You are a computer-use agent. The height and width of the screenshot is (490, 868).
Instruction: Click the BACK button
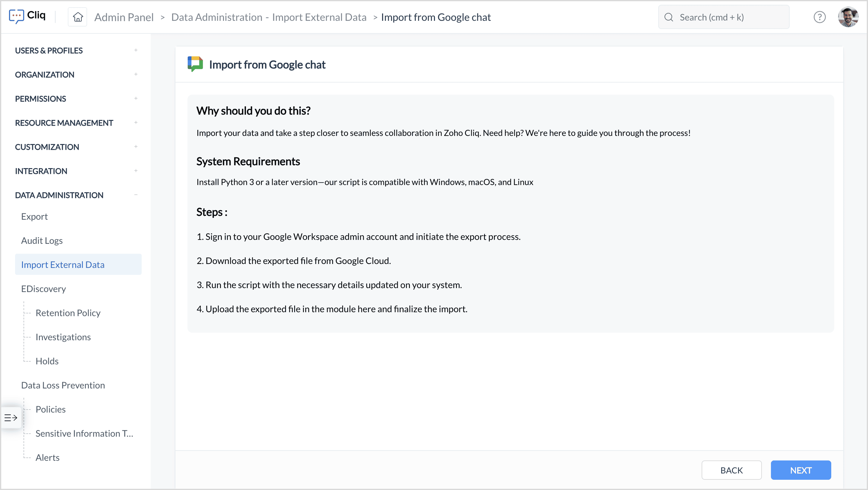point(731,470)
